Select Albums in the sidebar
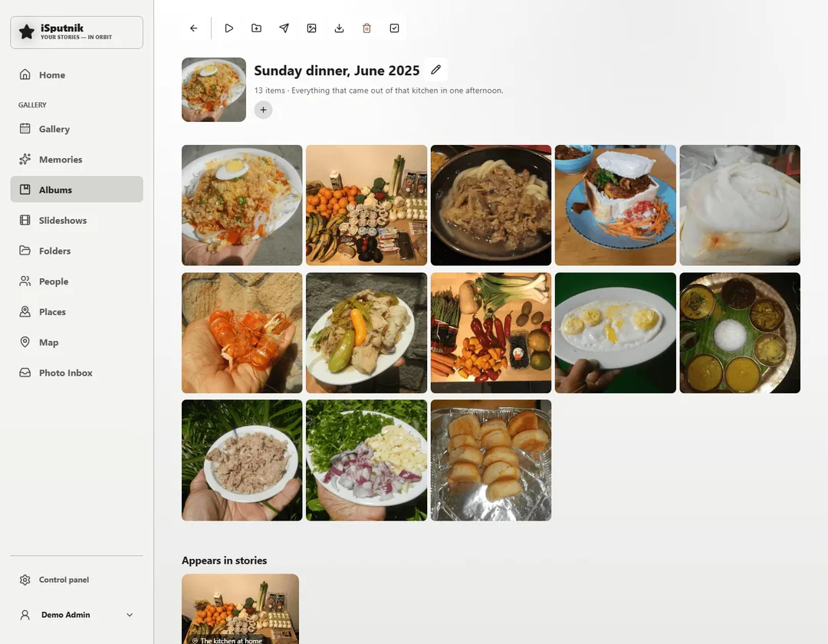Screen dimensions: 828x644 [77, 189]
